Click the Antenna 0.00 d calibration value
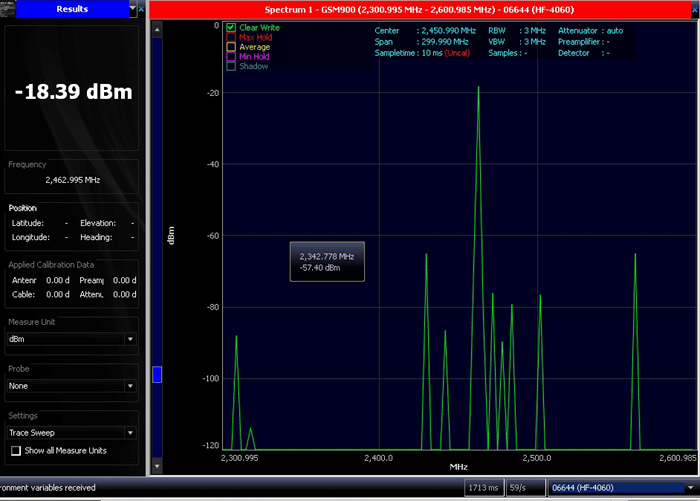The height and width of the screenshot is (501, 700). pyautogui.click(x=58, y=280)
